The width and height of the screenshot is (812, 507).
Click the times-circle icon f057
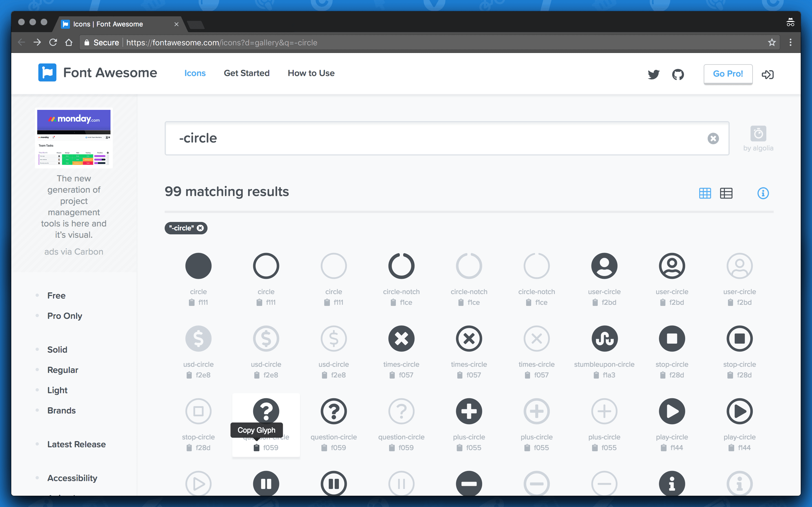(401, 338)
